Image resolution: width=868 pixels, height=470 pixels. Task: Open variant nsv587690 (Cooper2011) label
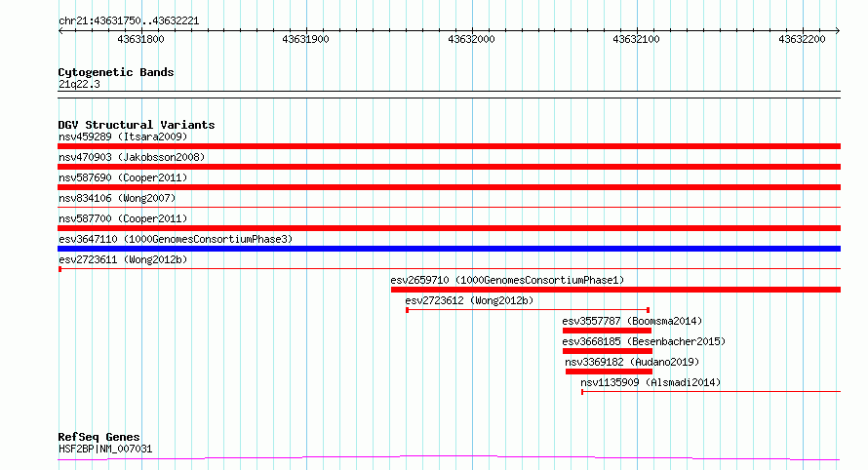coord(123,177)
